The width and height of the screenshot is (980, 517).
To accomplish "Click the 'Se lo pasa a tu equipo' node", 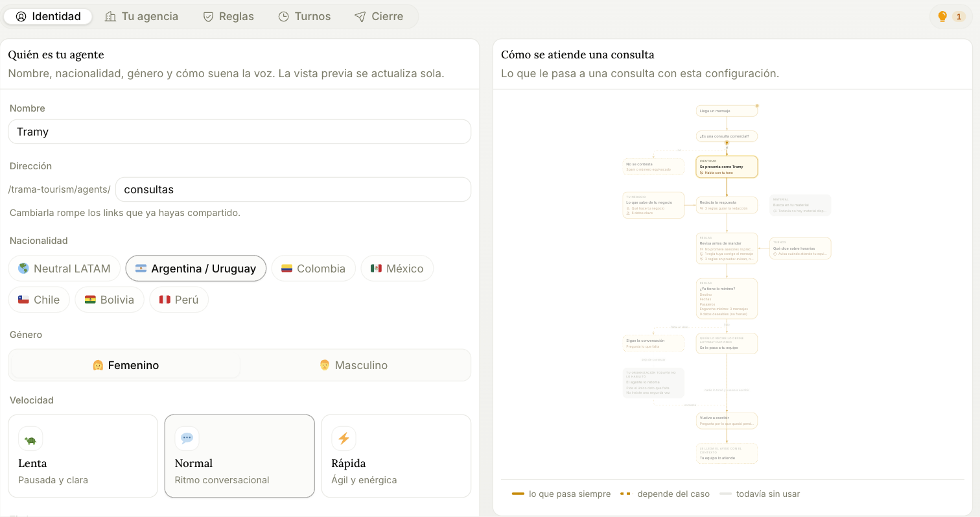I will coord(727,343).
